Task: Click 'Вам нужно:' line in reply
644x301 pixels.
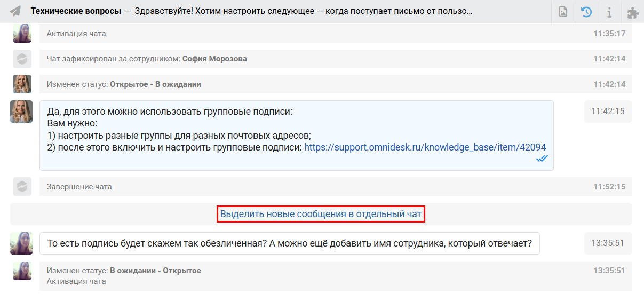Action: point(72,123)
